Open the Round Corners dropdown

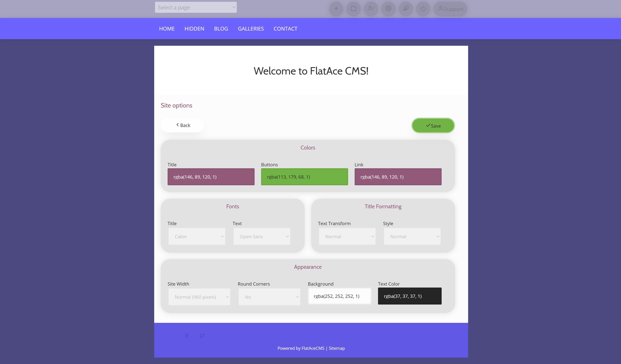click(269, 297)
